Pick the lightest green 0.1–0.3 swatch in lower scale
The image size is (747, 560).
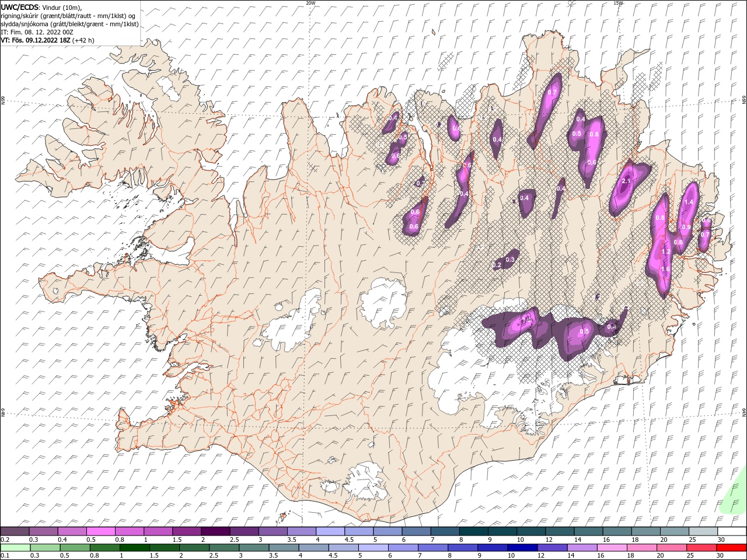pyautogui.click(x=15, y=548)
